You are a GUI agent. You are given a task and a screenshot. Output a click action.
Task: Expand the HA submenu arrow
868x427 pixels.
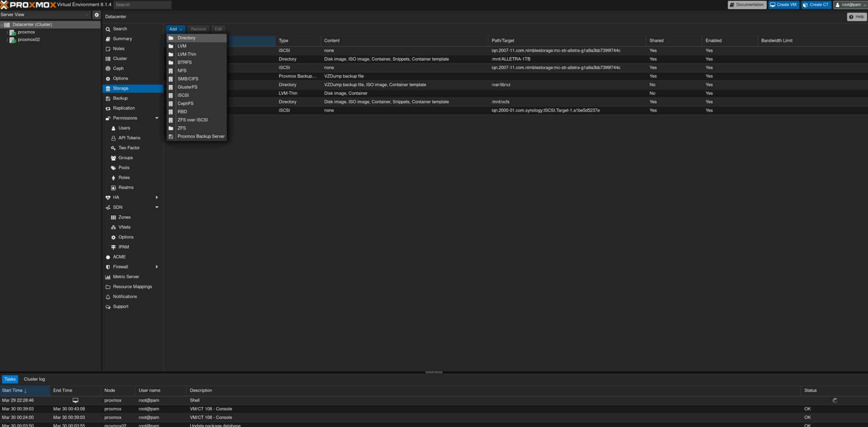tap(157, 198)
